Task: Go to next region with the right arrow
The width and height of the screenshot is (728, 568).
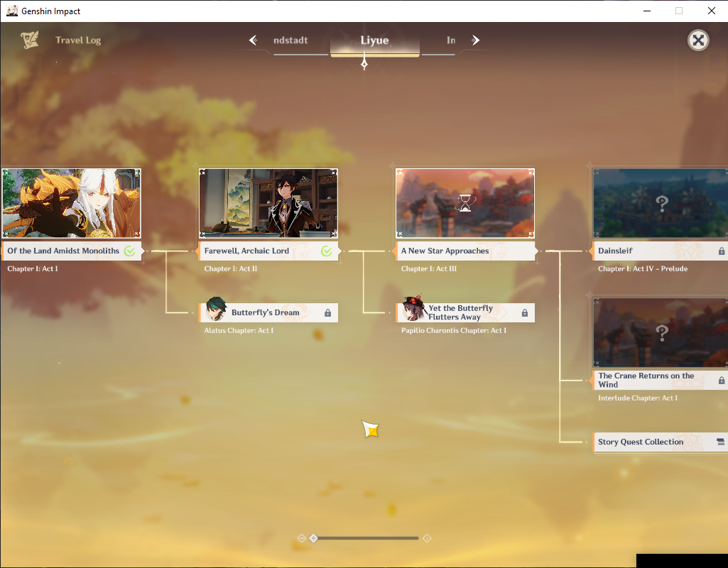Action: (x=475, y=40)
